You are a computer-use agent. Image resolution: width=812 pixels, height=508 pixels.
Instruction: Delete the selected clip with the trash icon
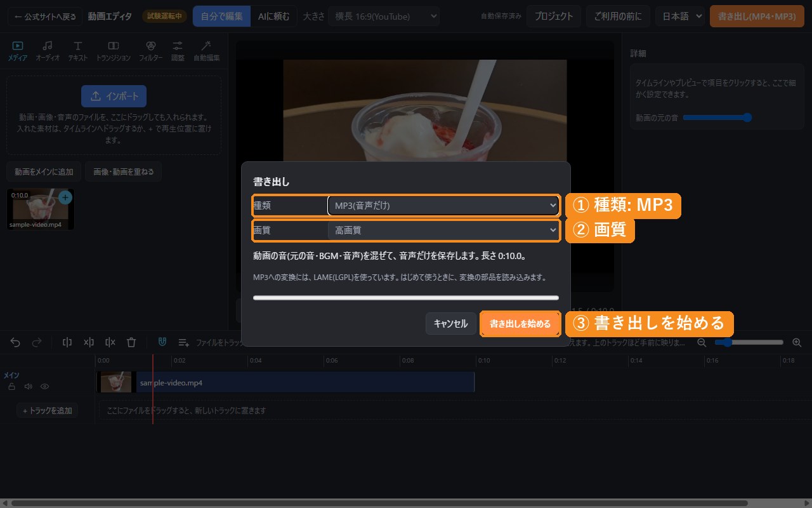[x=131, y=342]
